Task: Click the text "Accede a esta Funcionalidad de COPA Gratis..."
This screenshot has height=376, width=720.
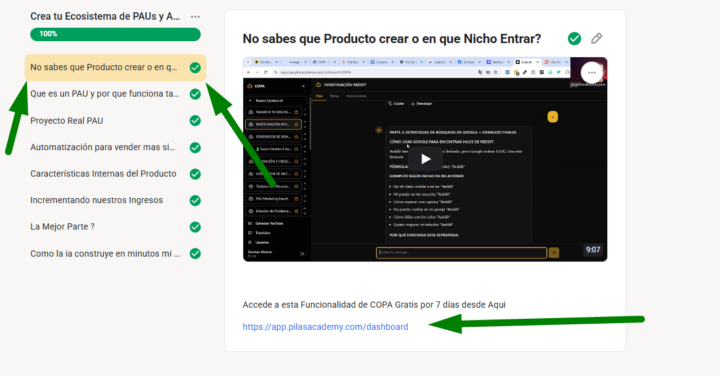Action: (374, 305)
